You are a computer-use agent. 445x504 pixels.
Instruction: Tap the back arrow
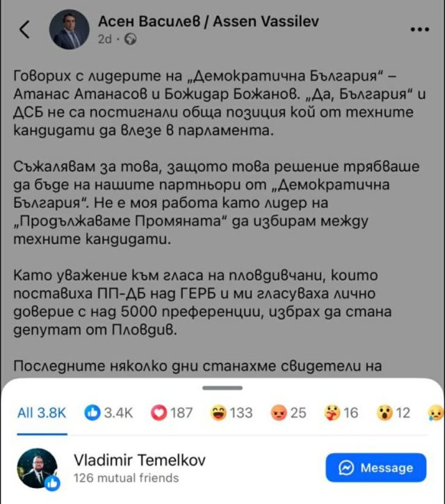pyautogui.click(x=25, y=30)
